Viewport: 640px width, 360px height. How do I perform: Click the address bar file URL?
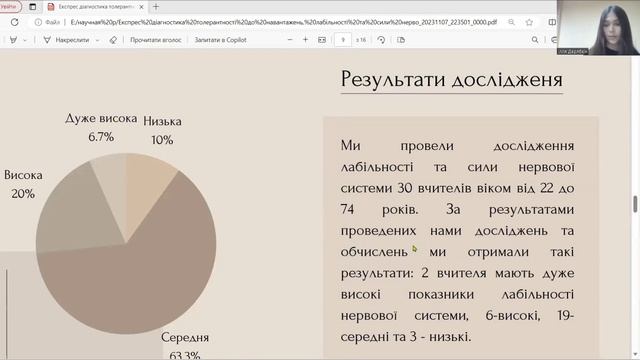(x=283, y=22)
